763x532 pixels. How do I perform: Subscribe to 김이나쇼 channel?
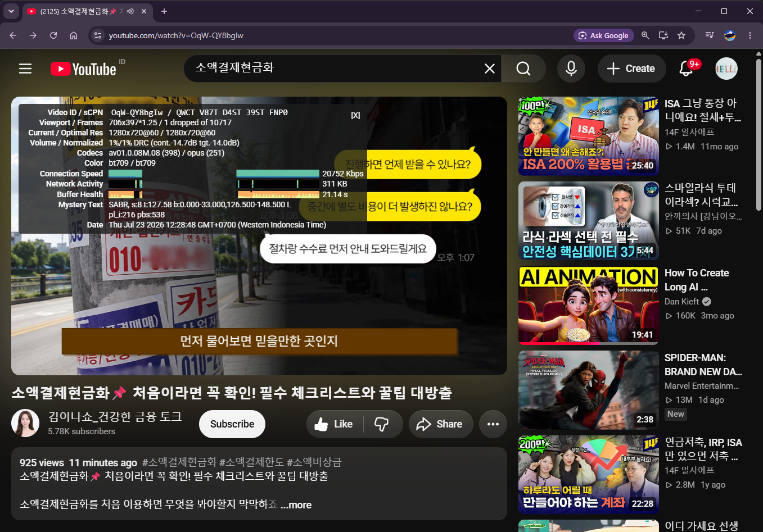[232, 424]
